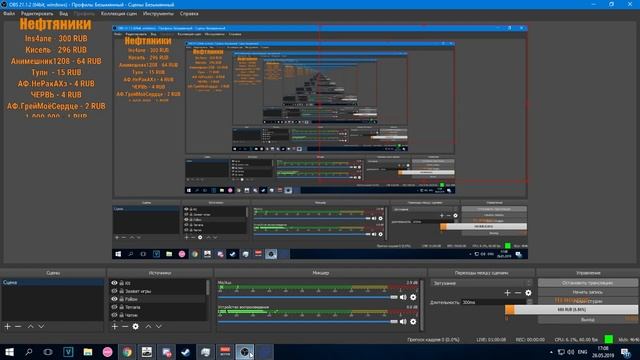
Task: Open the Коллекция сцен menu
Action: (119, 13)
